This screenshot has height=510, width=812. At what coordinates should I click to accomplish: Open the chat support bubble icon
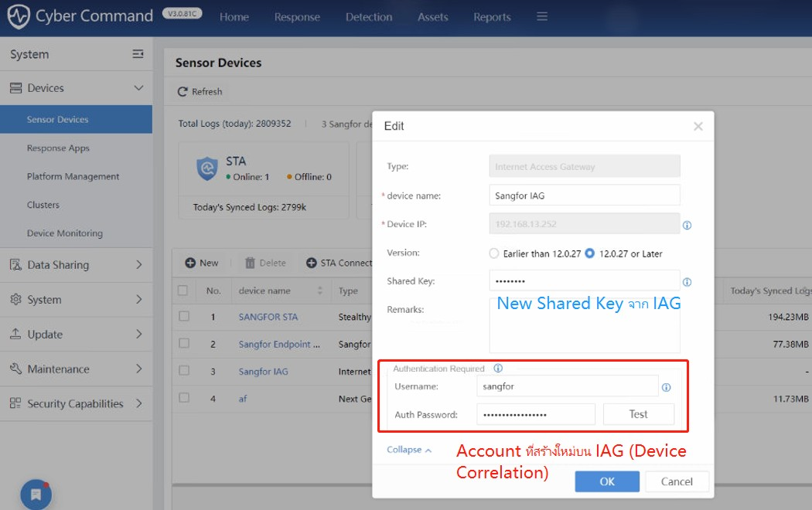[x=36, y=495]
